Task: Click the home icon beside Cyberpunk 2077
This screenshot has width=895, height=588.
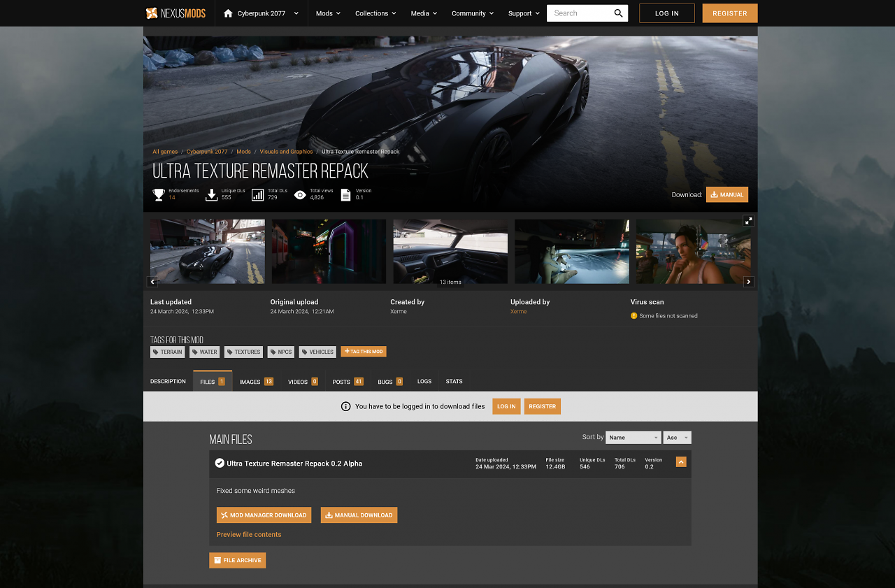Action: click(228, 13)
